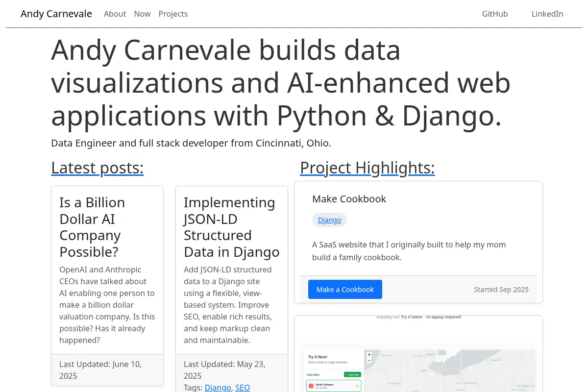Screen dimensions: 588x392
Task: Navigate to the Projects page
Action: coord(173,14)
